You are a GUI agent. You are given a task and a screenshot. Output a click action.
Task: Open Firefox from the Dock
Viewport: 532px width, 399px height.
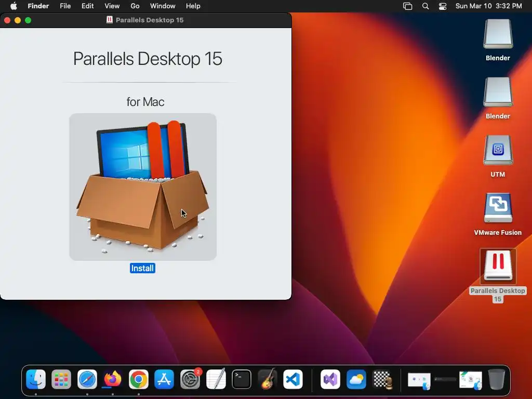[x=113, y=379]
